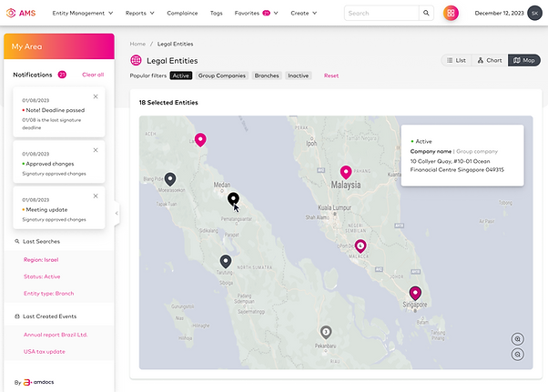Open Region: Israel last search
This screenshot has width=548, height=392.
coord(41,260)
